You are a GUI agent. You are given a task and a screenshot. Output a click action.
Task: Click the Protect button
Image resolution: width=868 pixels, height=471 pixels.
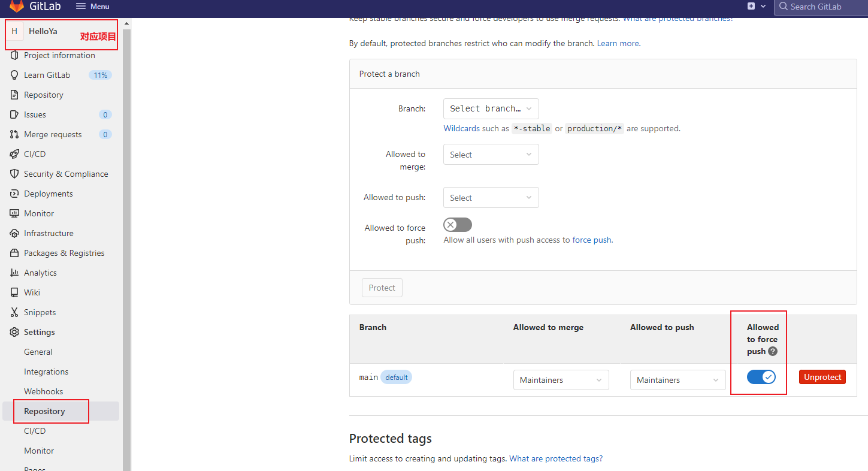coord(382,288)
